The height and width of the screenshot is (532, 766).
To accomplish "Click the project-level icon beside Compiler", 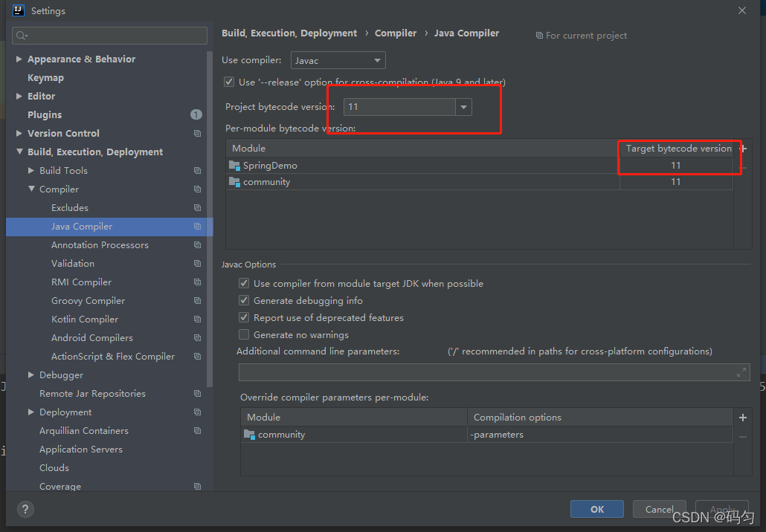I will [x=197, y=189].
